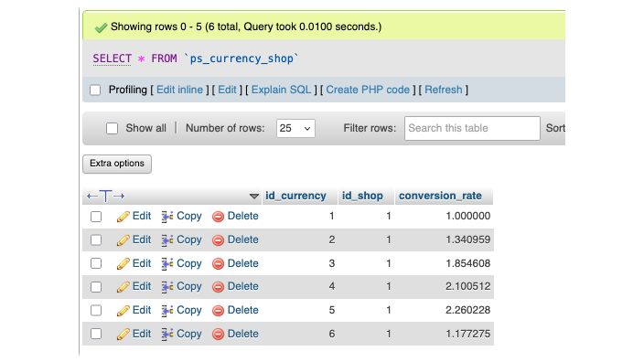Select the checkbox for row with rate 1.340959
The height and width of the screenshot is (362, 644).
click(x=96, y=240)
